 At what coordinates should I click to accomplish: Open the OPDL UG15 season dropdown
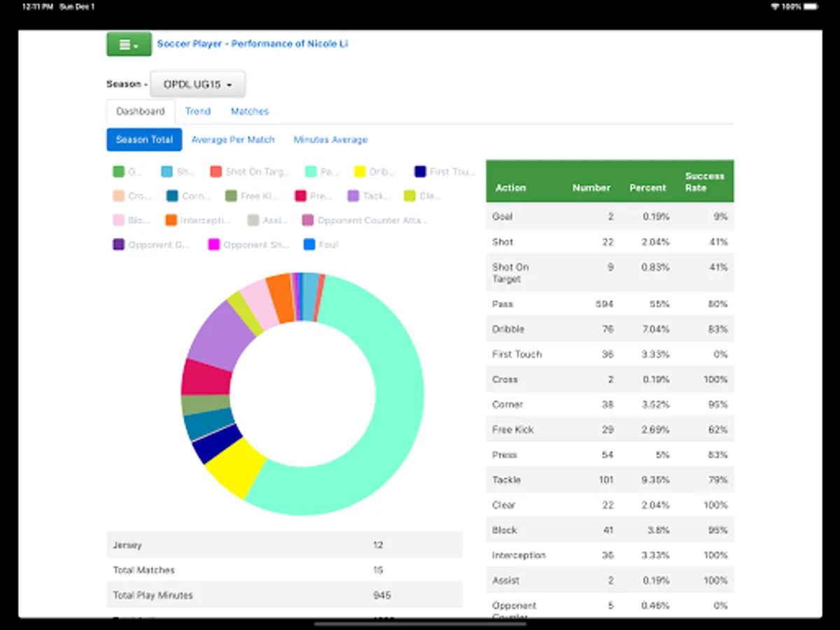tap(197, 83)
